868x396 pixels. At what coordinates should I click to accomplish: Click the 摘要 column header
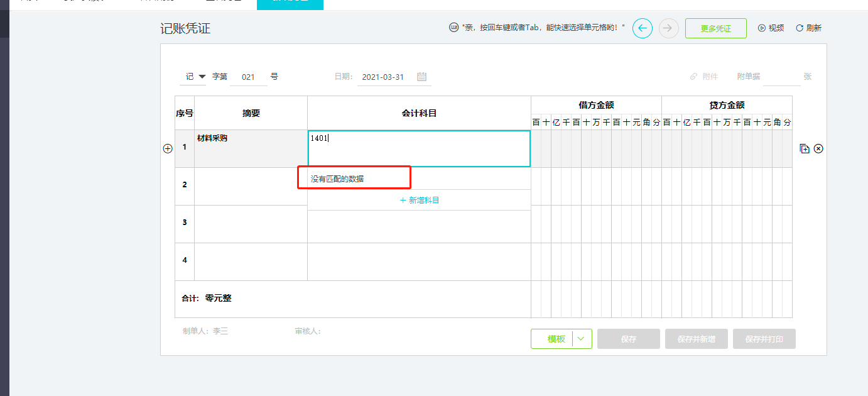[x=251, y=113]
